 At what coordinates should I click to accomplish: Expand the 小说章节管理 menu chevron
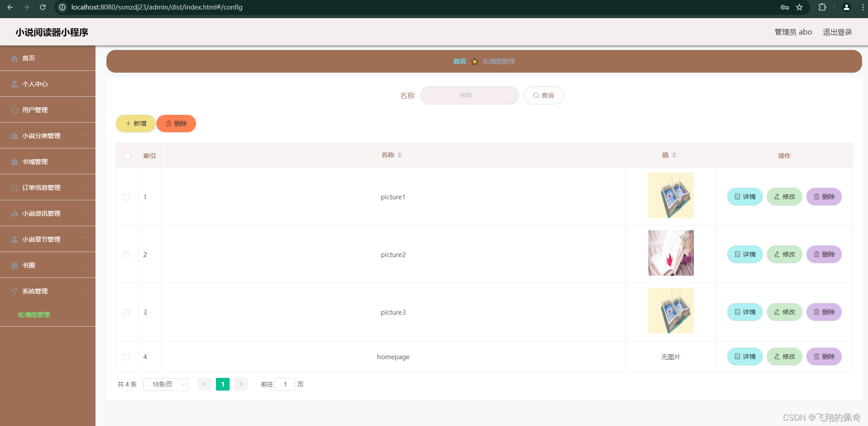click(x=84, y=239)
